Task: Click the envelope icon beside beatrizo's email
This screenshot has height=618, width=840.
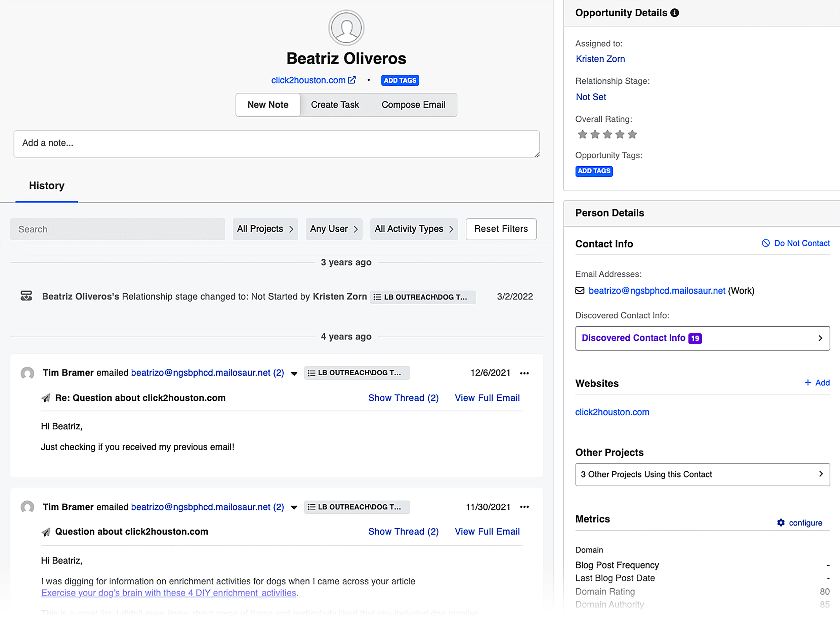Action: [x=580, y=291]
